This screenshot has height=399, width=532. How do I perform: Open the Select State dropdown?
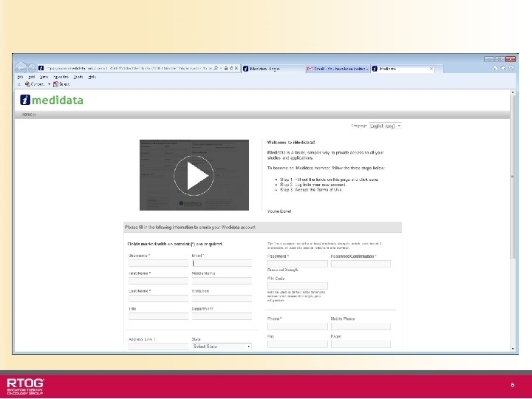(222, 347)
